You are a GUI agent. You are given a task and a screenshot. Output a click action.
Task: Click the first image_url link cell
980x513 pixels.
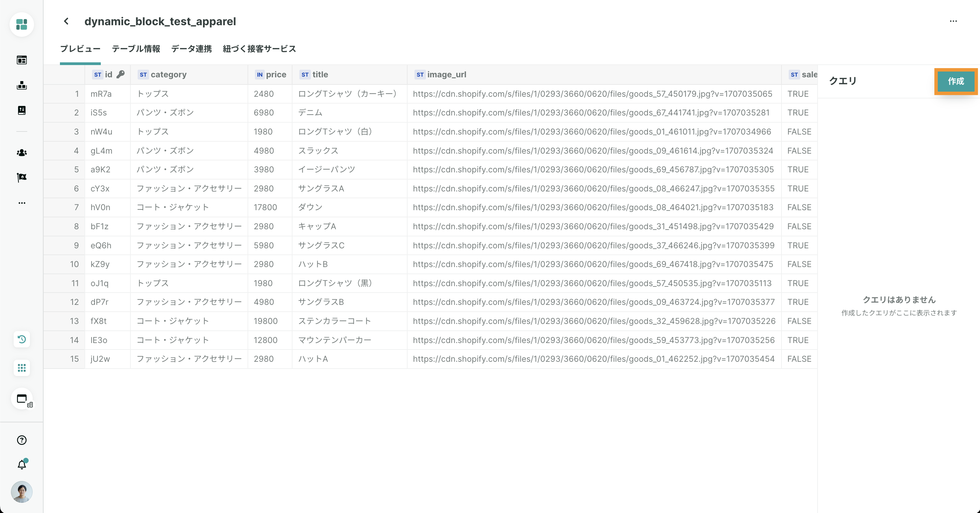[592, 94]
